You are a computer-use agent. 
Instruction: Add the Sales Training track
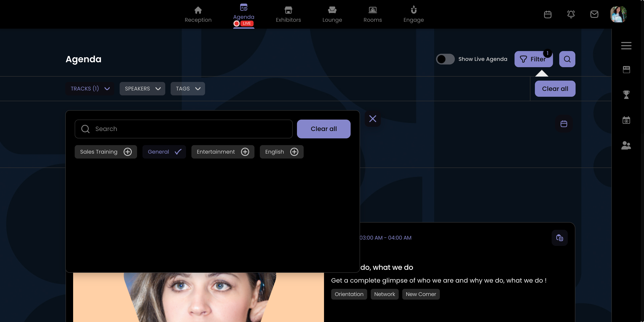(106, 152)
